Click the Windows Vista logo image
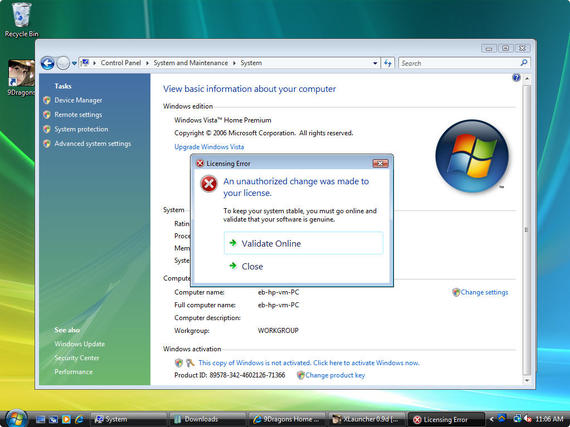 point(472,156)
